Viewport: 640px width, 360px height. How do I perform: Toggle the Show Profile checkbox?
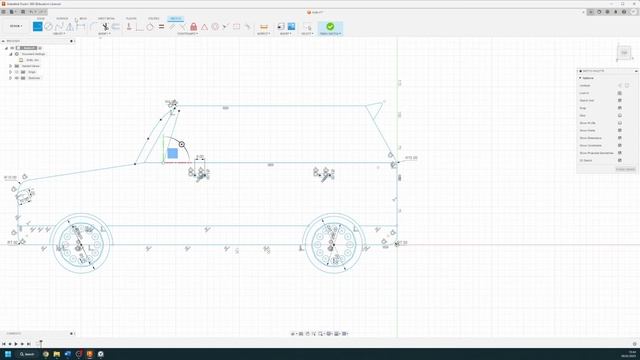(x=620, y=123)
